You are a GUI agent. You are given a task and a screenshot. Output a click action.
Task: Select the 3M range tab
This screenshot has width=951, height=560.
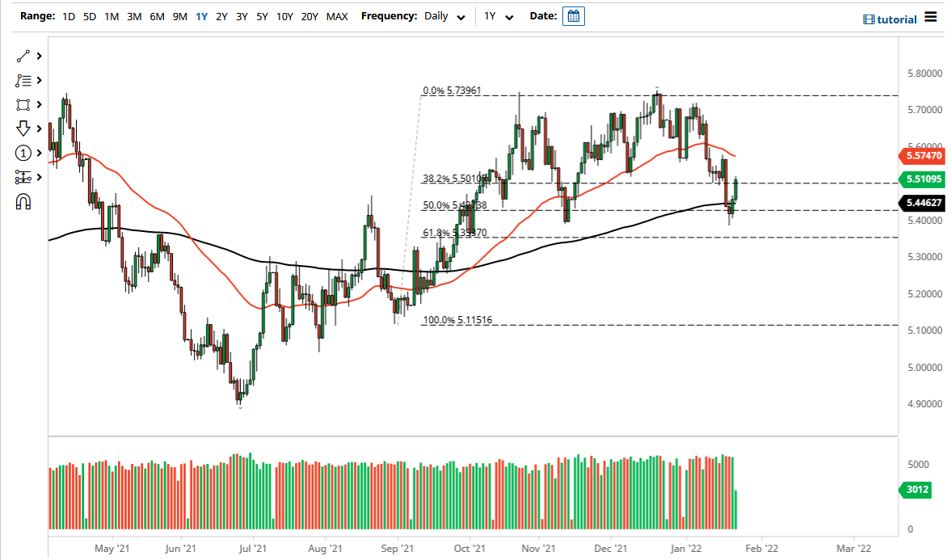(134, 16)
